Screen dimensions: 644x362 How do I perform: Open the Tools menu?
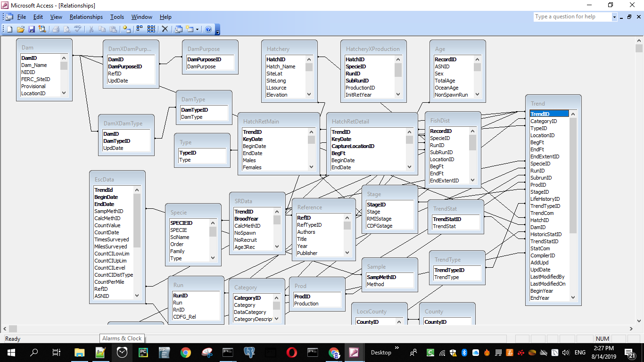coord(117,17)
